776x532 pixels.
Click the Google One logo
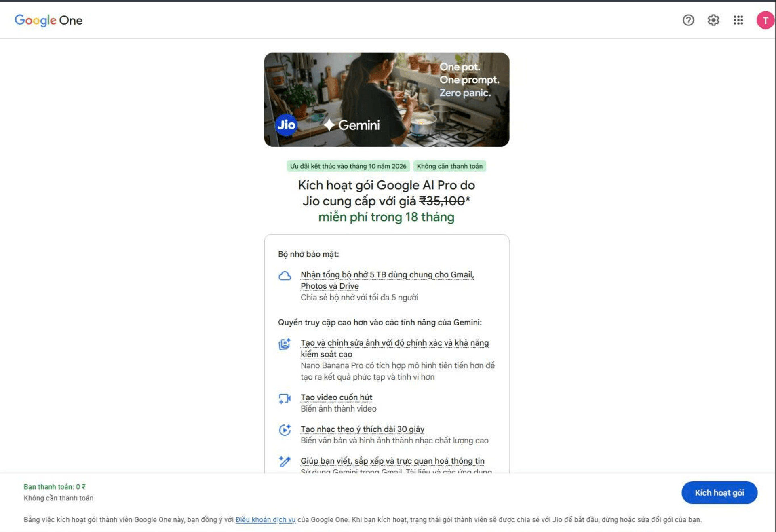48,20
